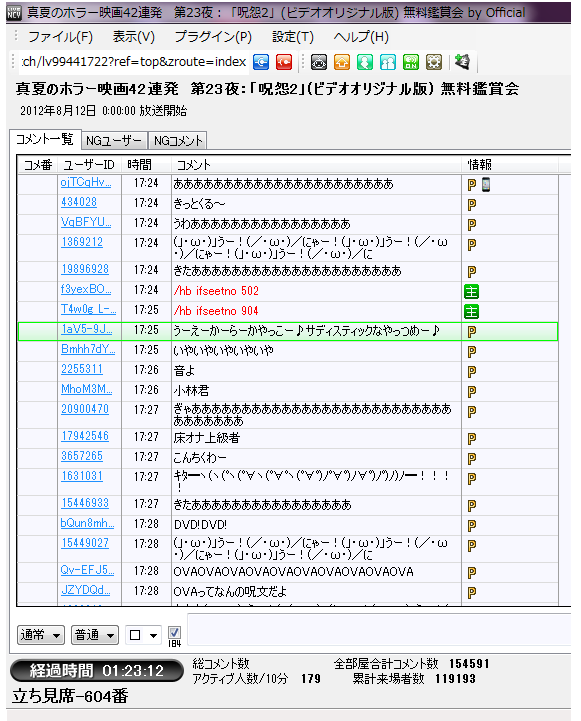The image size is (581, 721).
Task: Click the green speech ON icon
Action: pos(411,62)
